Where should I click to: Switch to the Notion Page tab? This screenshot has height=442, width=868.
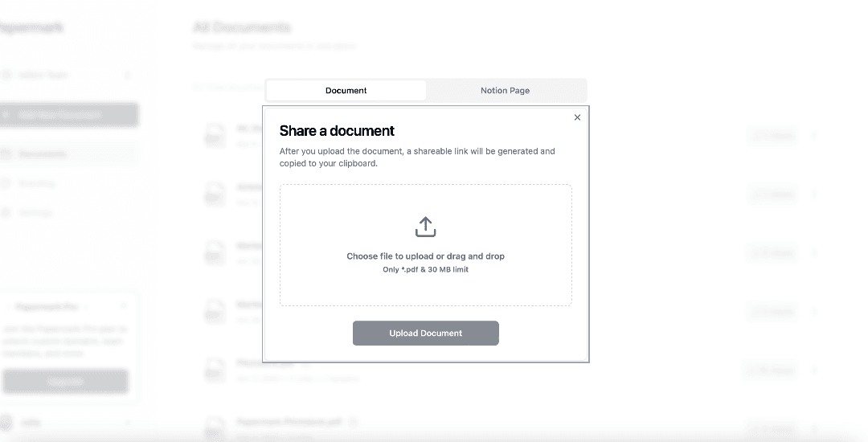[x=505, y=91]
